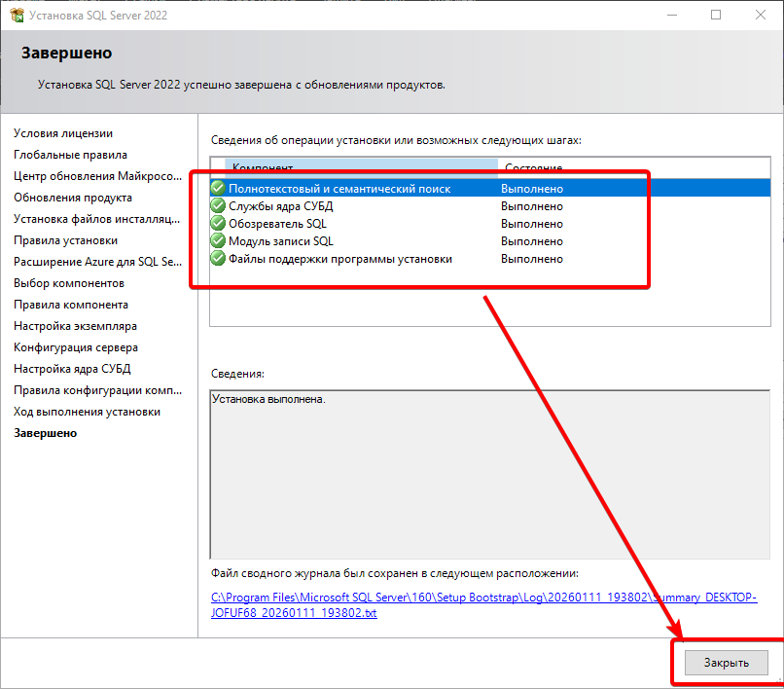Click step Расширение Azure для SQL Se...
784x689 pixels.
(x=97, y=262)
